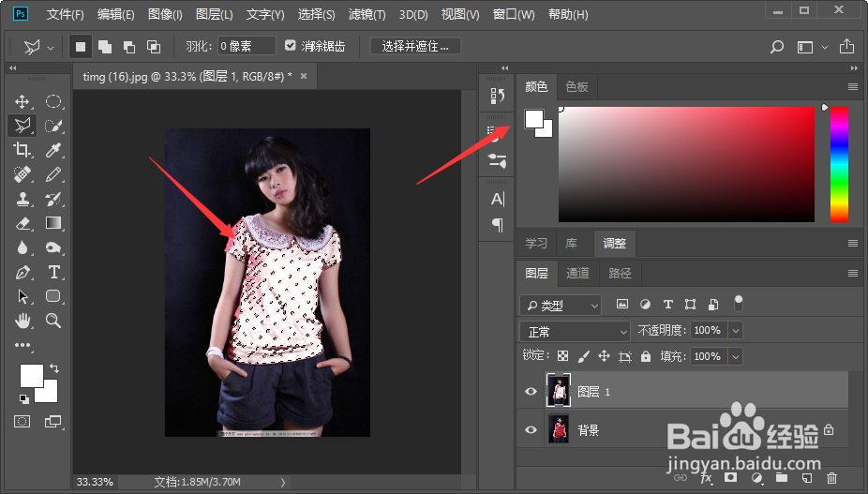Open the 图层(L) menu

(x=215, y=14)
